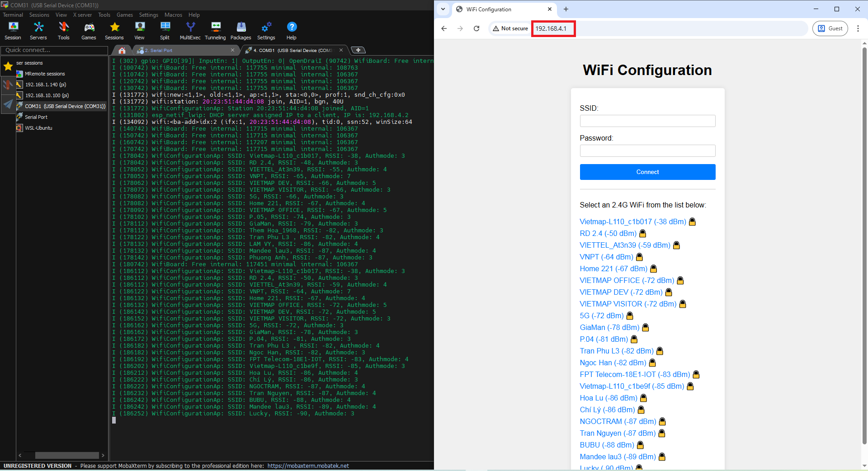The image size is (868, 471).
Task: Open the Macros menu
Action: point(173,15)
